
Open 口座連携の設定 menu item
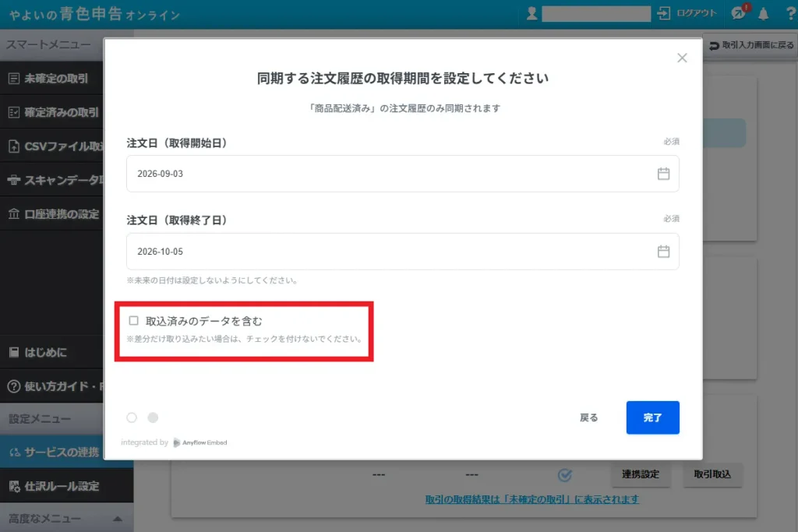click(51, 214)
